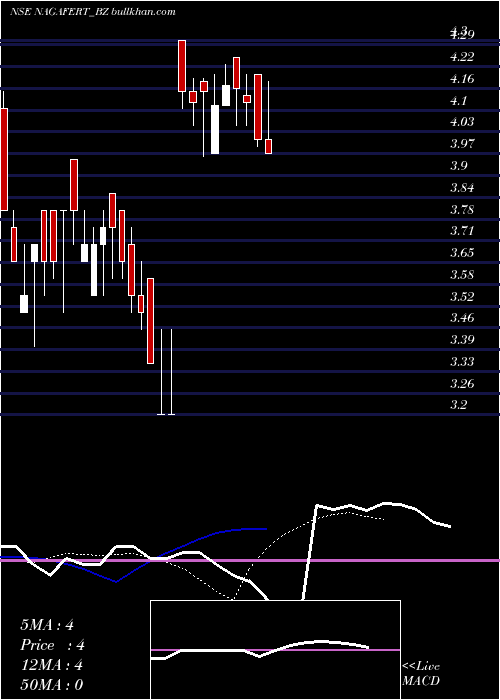
Task: Click the 4.22 price axis label
Action: pyautogui.click(x=462, y=57)
